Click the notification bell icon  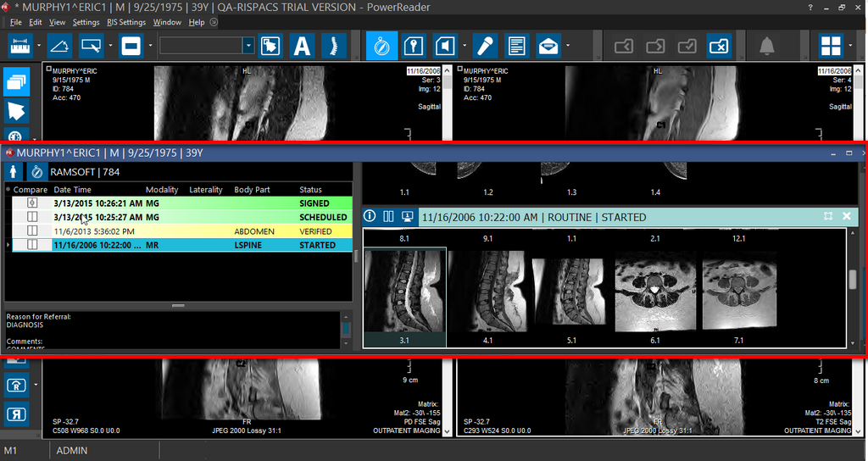(767, 45)
